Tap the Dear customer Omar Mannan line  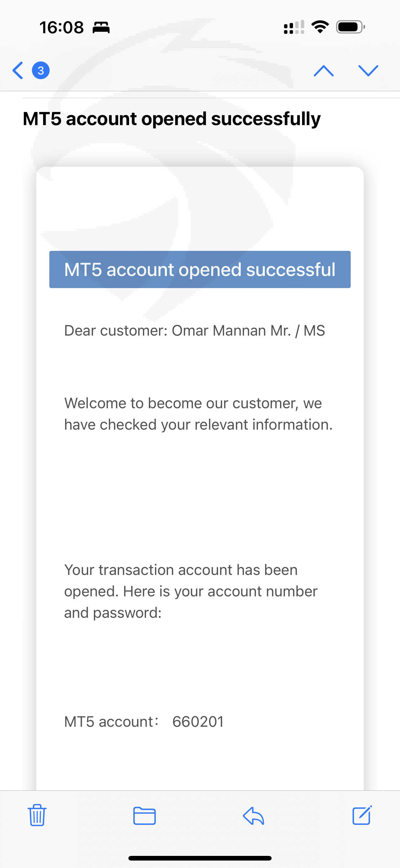(x=195, y=331)
